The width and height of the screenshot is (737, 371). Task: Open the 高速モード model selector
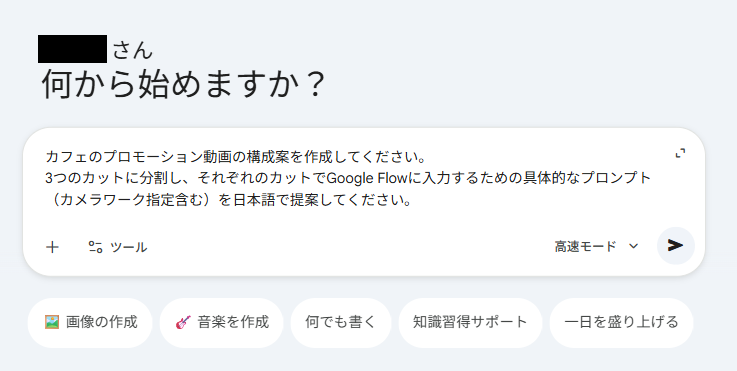[x=596, y=246]
